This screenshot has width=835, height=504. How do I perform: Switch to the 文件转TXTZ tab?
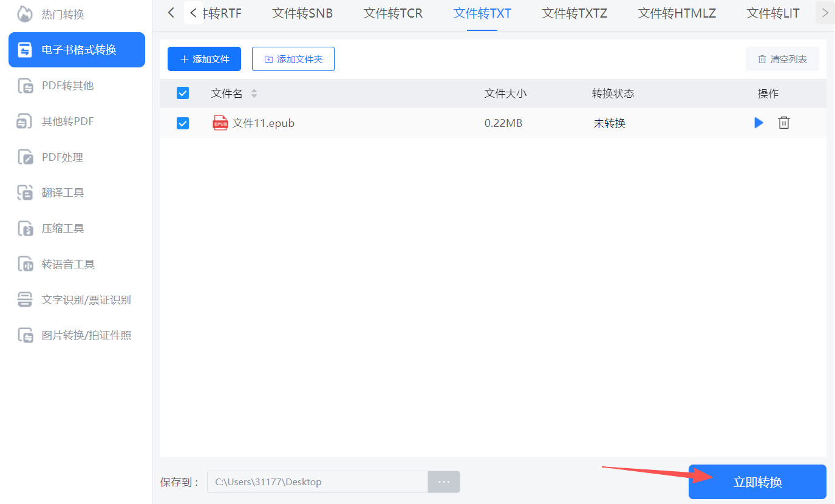[574, 13]
